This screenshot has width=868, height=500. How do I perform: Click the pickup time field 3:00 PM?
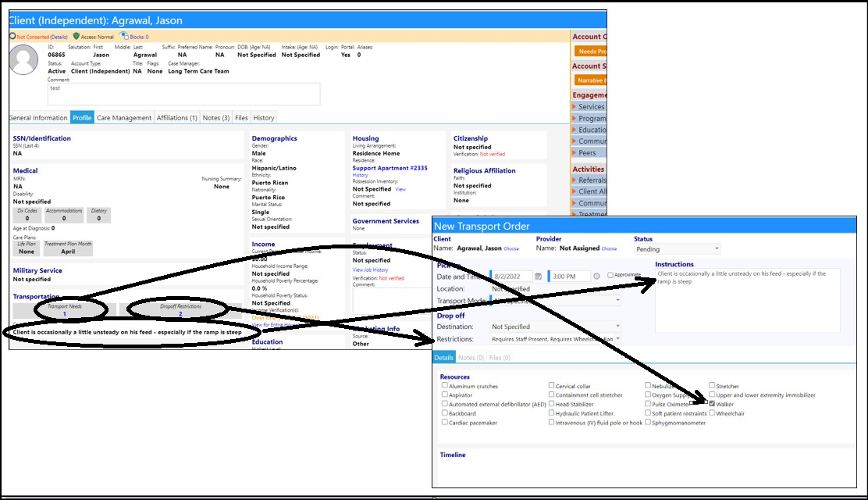[570, 276]
